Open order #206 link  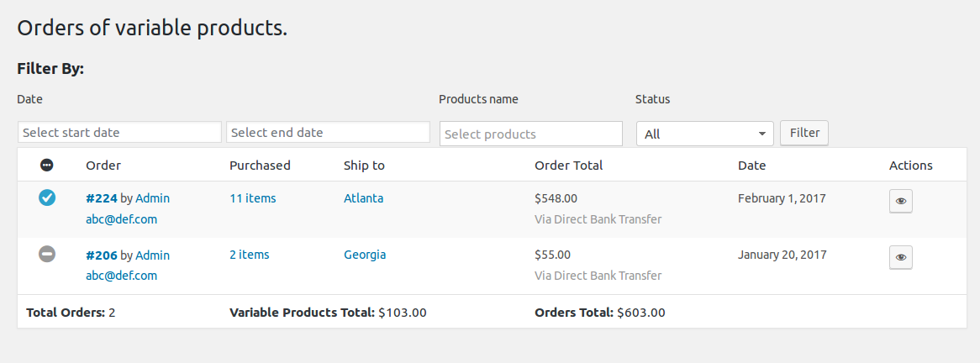[x=101, y=255]
